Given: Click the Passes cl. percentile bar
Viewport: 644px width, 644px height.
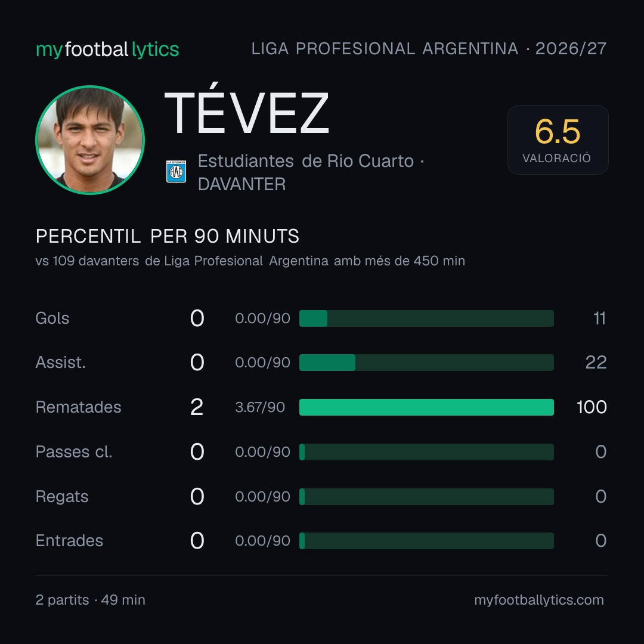Looking at the screenshot, I should (x=426, y=452).
